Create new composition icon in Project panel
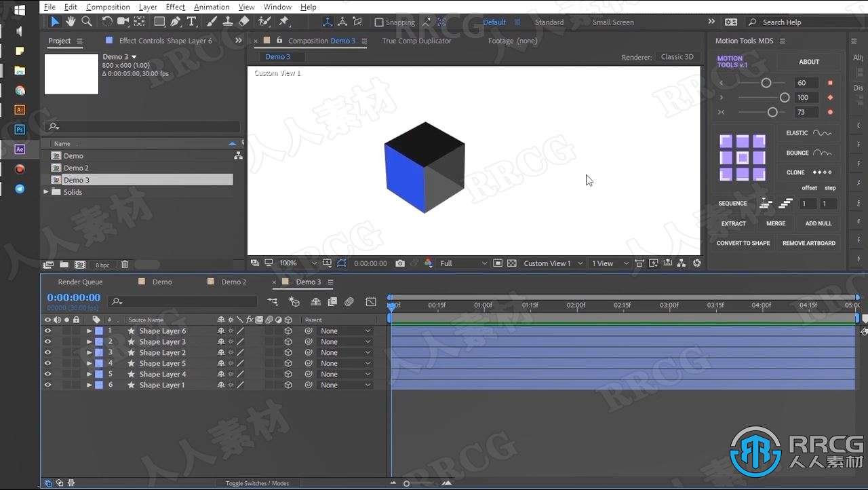 click(x=80, y=265)
